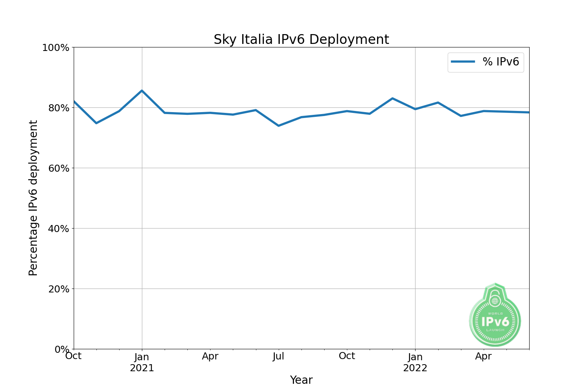The width and height of the screenshot is (588, 392).
Task: Click the line's lowest dip at July 2021
Action: point(278,126)
